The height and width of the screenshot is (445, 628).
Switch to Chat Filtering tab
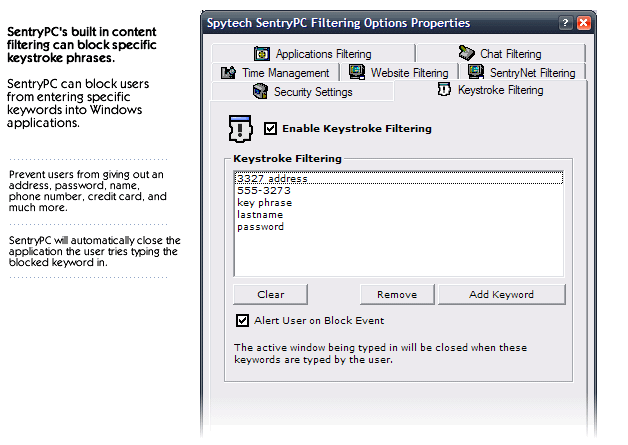(501, 53)
